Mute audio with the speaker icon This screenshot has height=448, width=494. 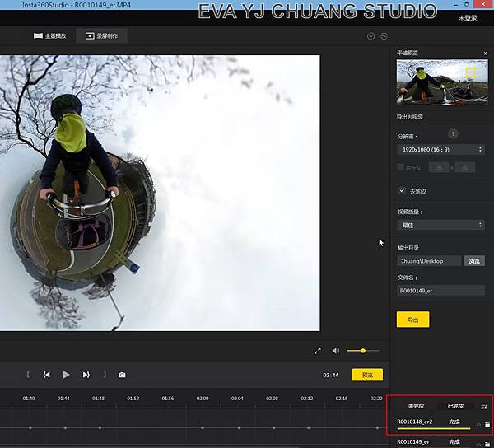(336, 351)
